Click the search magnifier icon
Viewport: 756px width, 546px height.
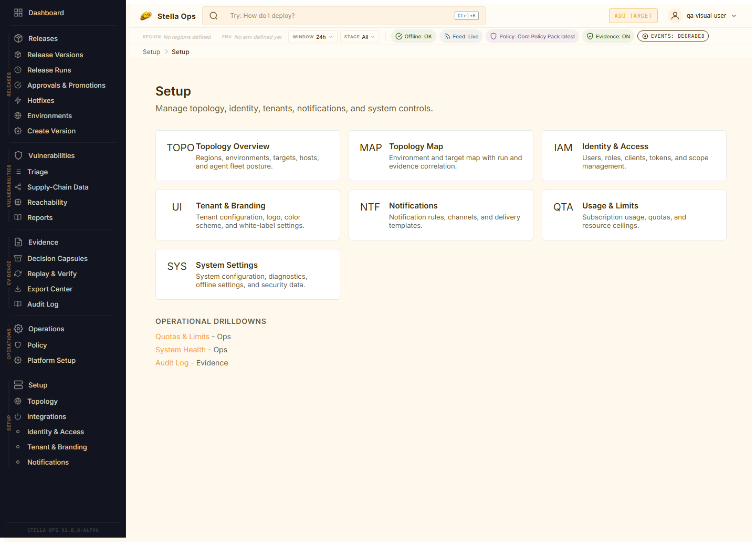click(214, 16)
